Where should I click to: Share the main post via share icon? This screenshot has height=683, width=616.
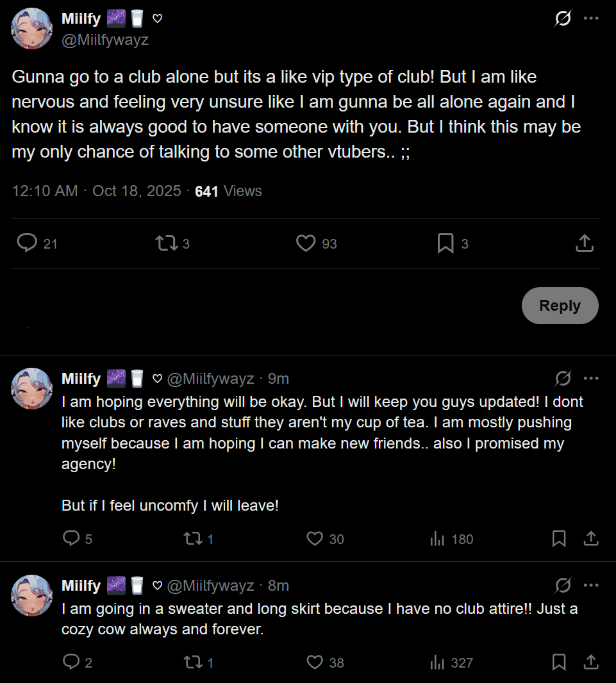[x=584, y=243]
